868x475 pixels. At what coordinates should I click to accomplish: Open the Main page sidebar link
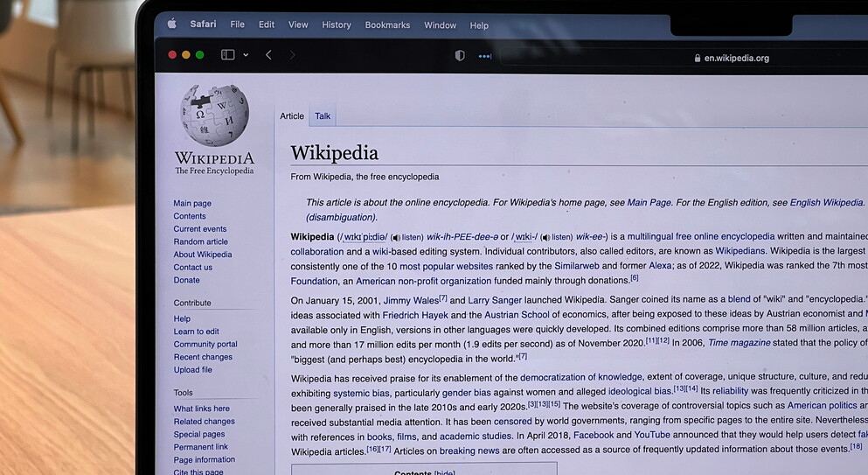click(x=192, y=204)
